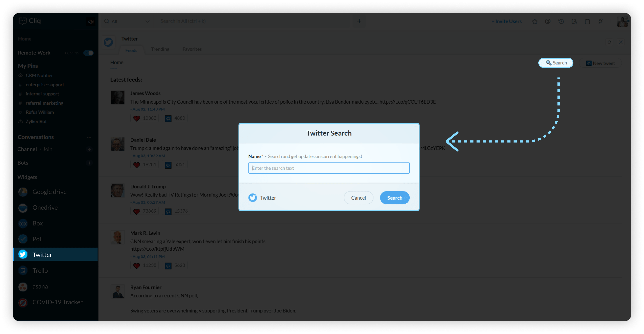The width and height of the screenshot is (644, 334).
Task: Like Daniel Dale's tweet with 19281 likes
Action: click(144, 165)
